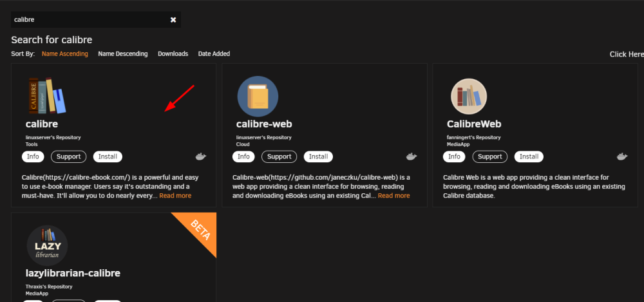644x302 pixels.
Task: Click the CalibreWeb description text
Action: [x=534, y=187]
